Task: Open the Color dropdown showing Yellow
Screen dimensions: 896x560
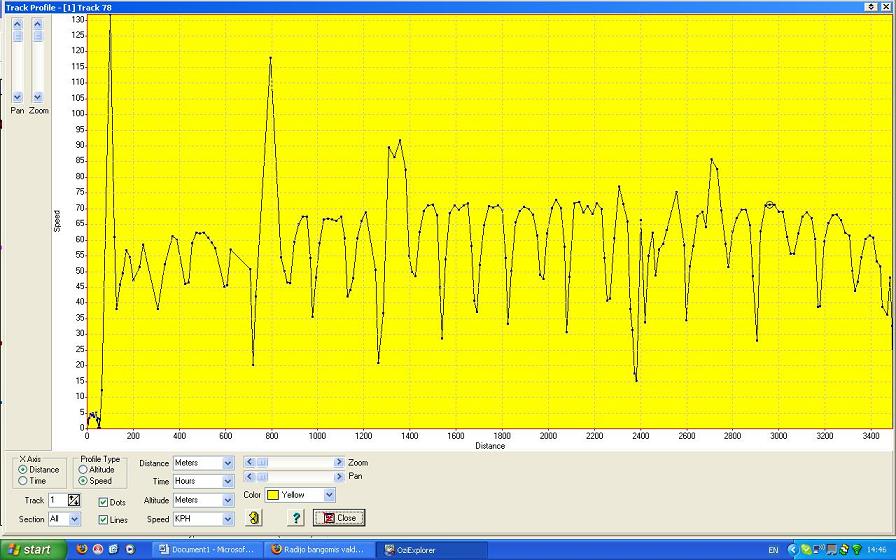Action: pos(329,495)
